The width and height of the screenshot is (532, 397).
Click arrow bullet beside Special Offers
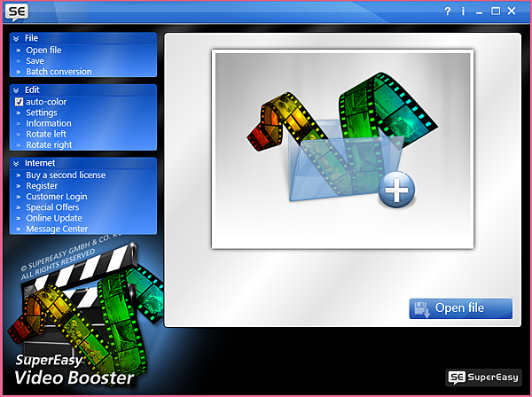[19, 208]
